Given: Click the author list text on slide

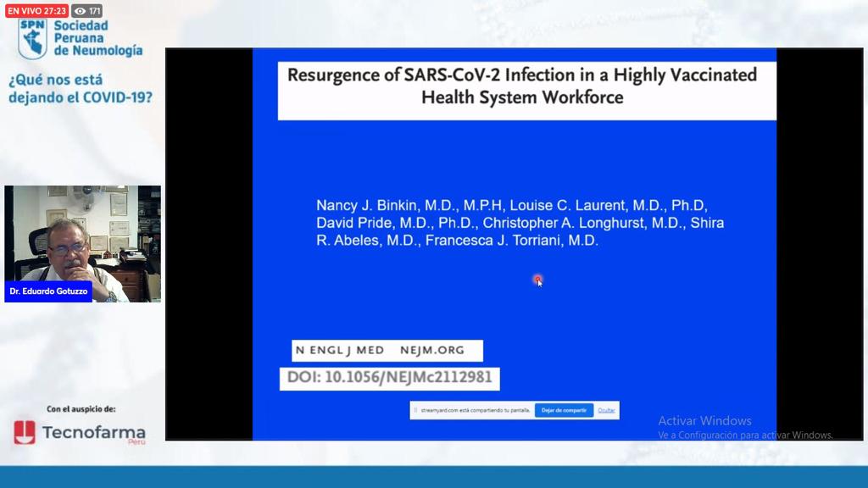Looking at the screenshot, I should click(519, 223).
